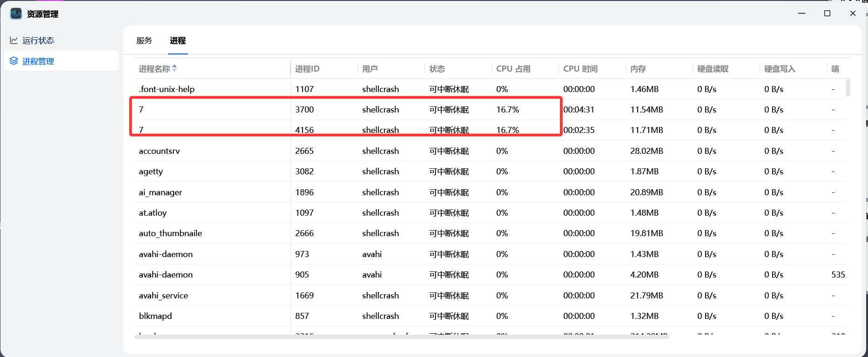This screenshot has height=357, width=868.
Task: Click the 1.46MB memory value
Action: click(645, 89)
